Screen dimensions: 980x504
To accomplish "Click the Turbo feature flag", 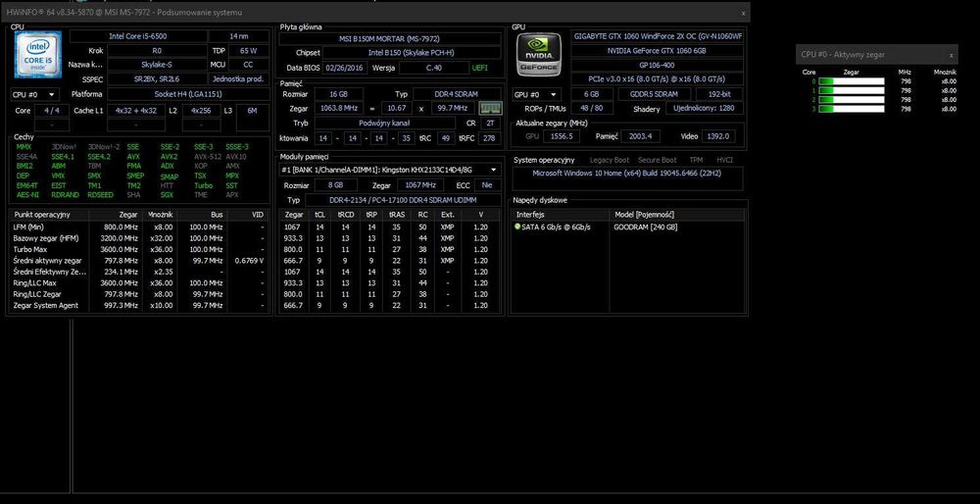I will click(x=203, y=185).
